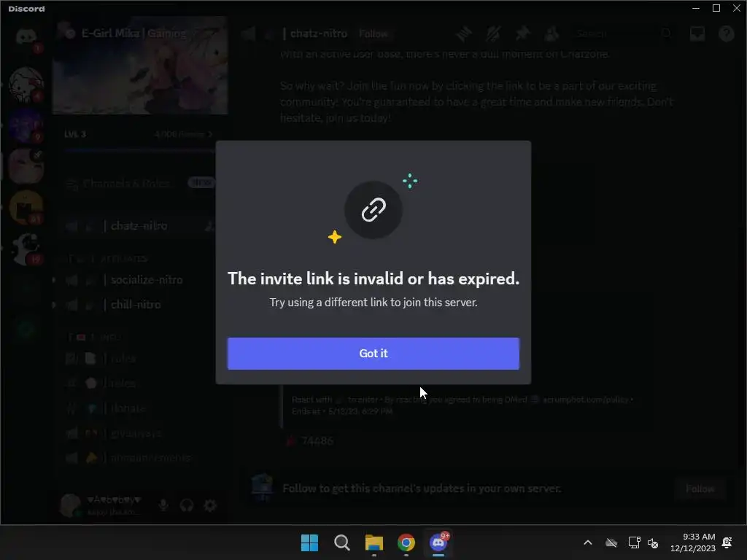Open notification settings bell icon
This screenshot has height=560, width=747.
pyautogui.click(x=492, y=34)
